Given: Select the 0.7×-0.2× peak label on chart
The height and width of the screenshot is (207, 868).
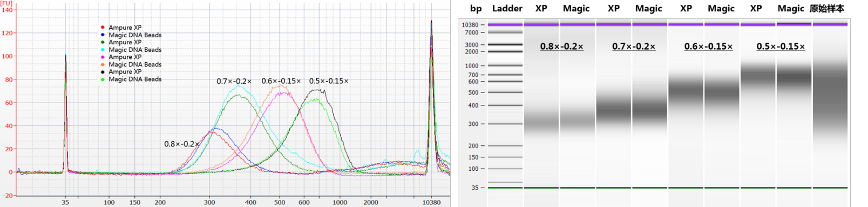Looking at the screenshot, I should (x=234, y=81).
